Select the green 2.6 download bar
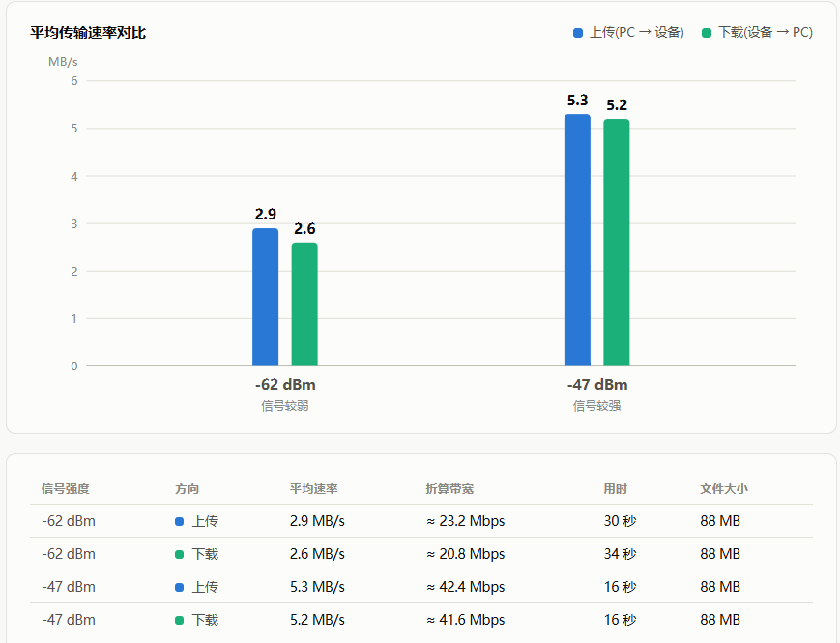This screenshot has width=840, height=643. click(x=304, y=305)
